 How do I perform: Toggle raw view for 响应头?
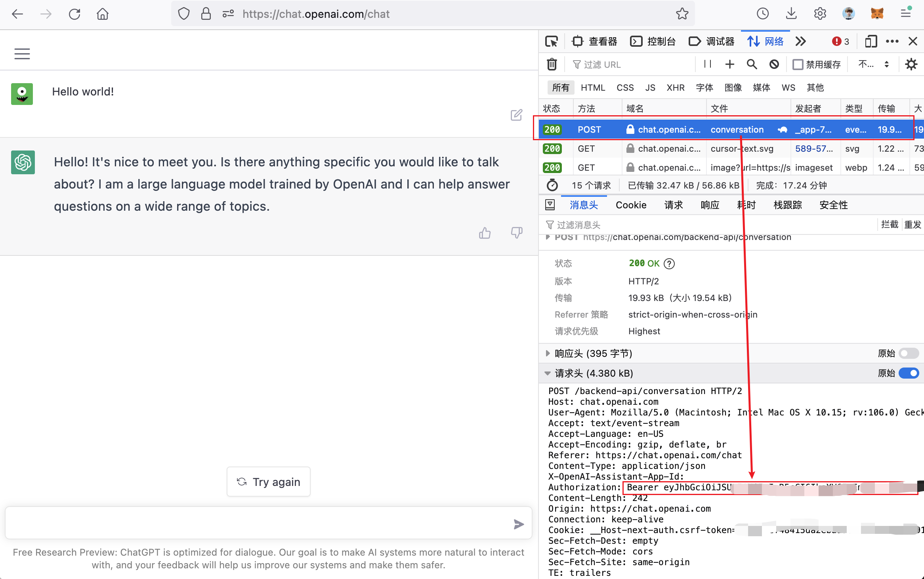[909, 353]
